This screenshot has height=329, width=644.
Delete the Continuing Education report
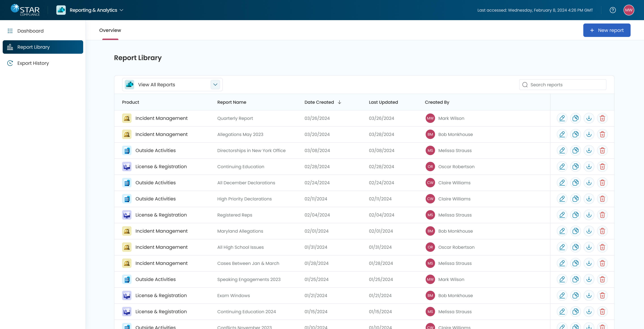pyautogui.click(x=602, y=167)
